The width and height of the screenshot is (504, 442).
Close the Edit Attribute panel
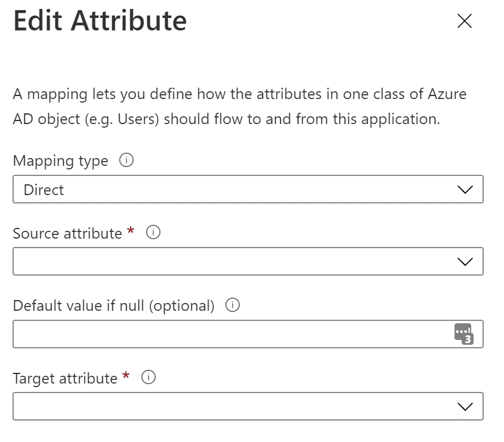pos(464,21)
